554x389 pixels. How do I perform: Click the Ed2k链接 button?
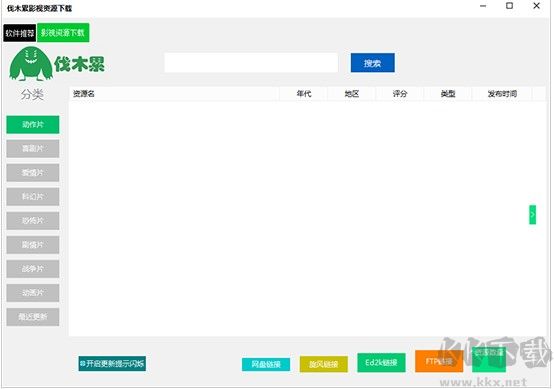click(381, 363)
